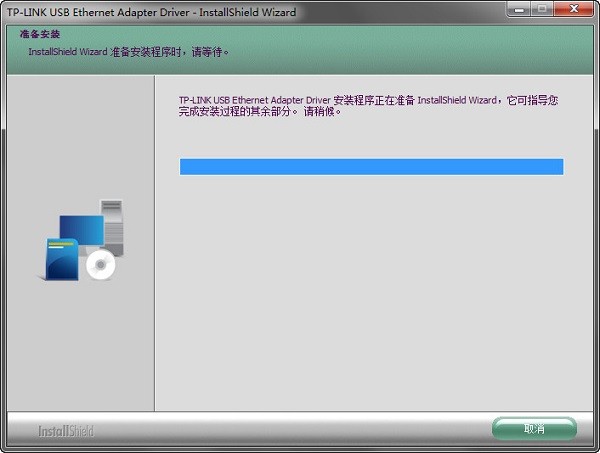Click the 'InstallShield Wizard 准备安装程序时，请等待' text
This screenshot has width=600, height=453.
(128, 52)
